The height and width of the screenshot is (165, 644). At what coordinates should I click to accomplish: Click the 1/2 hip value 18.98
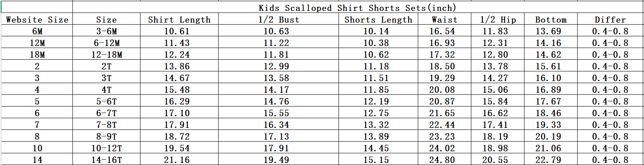(495, 148)
